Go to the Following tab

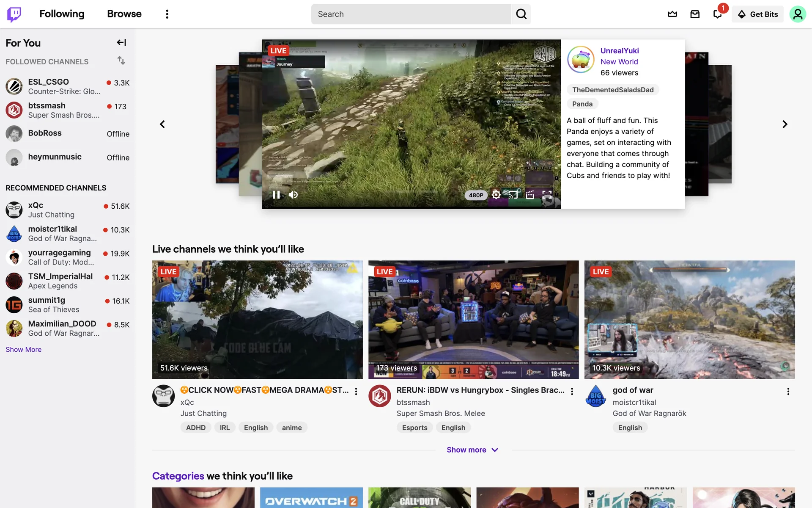coord(62,14)
